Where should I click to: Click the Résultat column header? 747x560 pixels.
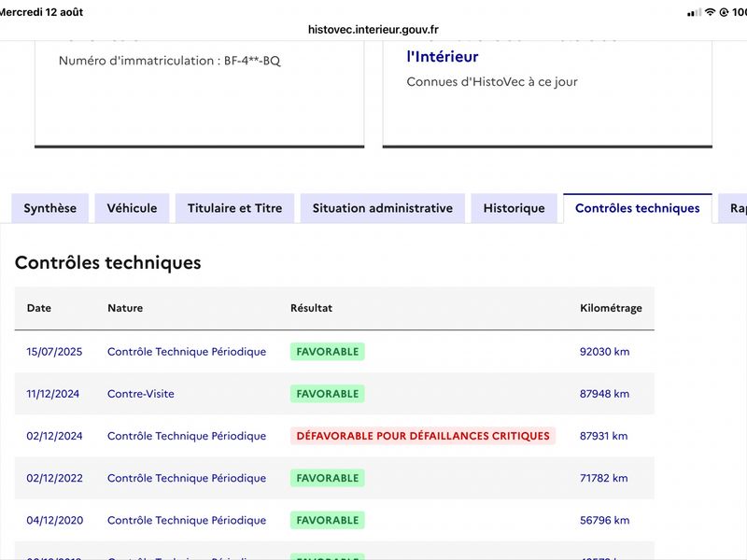point(311,308)
